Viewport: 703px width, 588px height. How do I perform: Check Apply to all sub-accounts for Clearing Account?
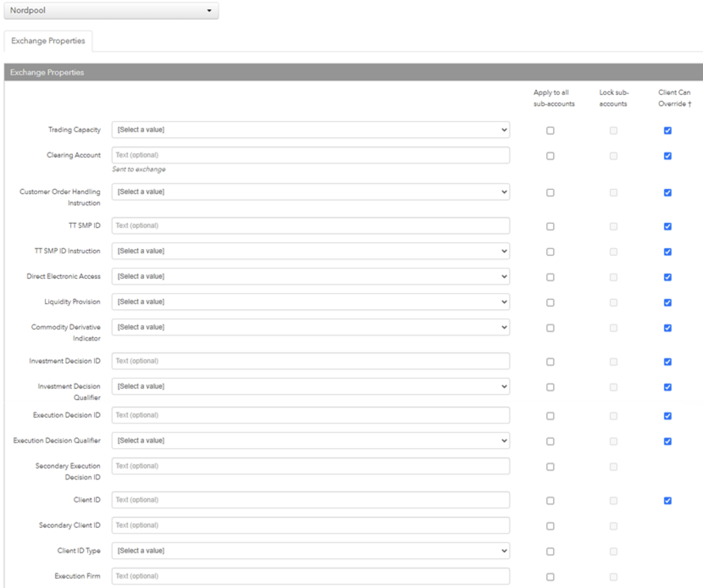coord(550,156)
